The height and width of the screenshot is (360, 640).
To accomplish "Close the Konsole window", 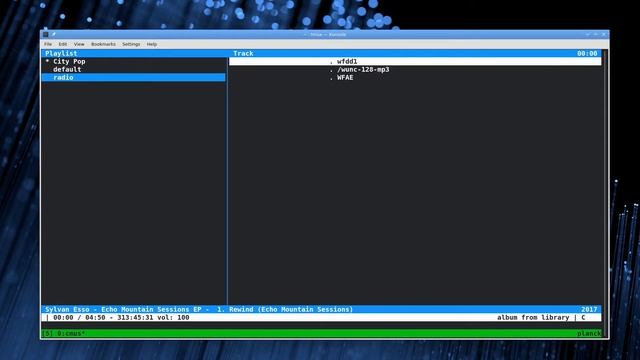I will click(x=604, y=35).
